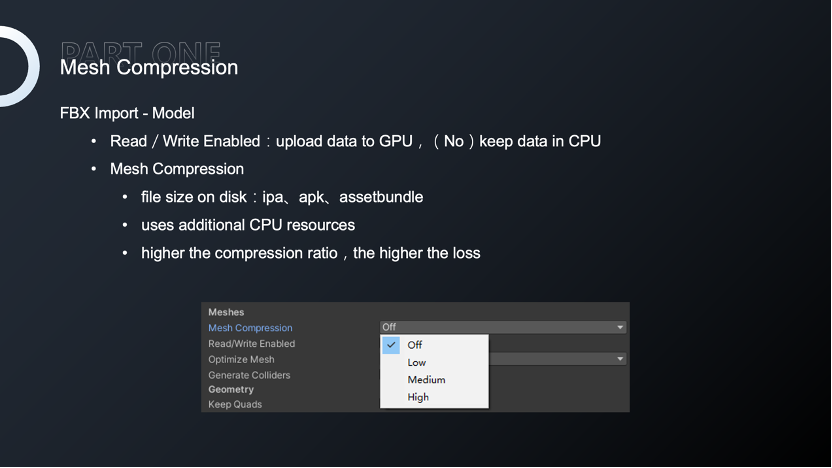Click the white ring graphic at the slide edge

pyautogui.click(x=20, y=67)
